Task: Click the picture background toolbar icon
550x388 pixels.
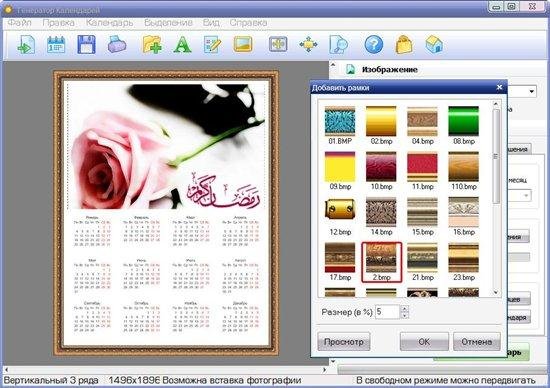Action: [243, 45]
